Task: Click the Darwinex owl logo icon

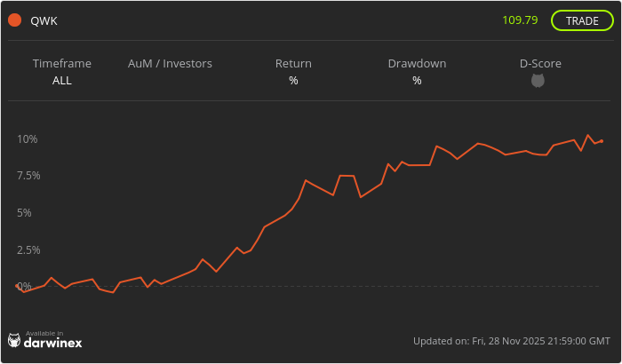Action: click(14, 340)
